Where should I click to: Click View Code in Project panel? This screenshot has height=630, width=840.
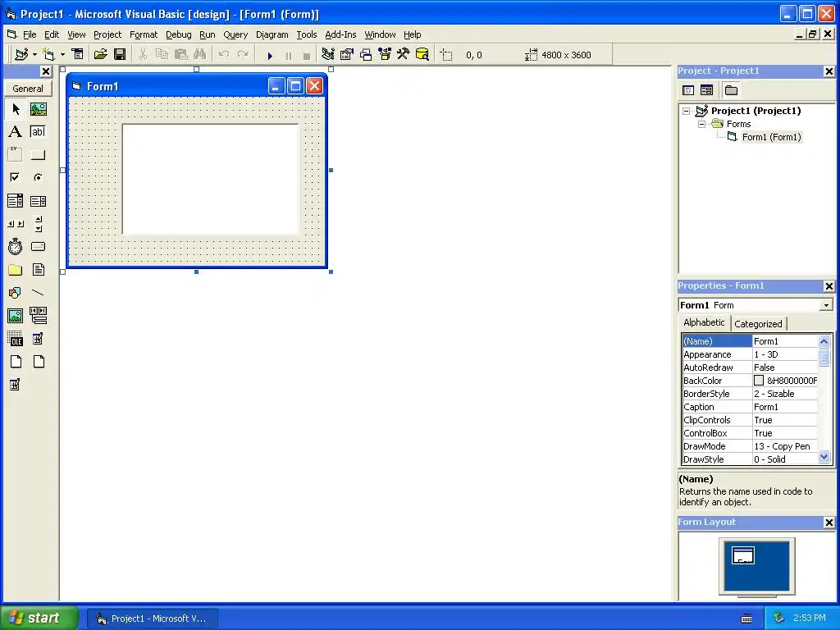tap(688, 90)
